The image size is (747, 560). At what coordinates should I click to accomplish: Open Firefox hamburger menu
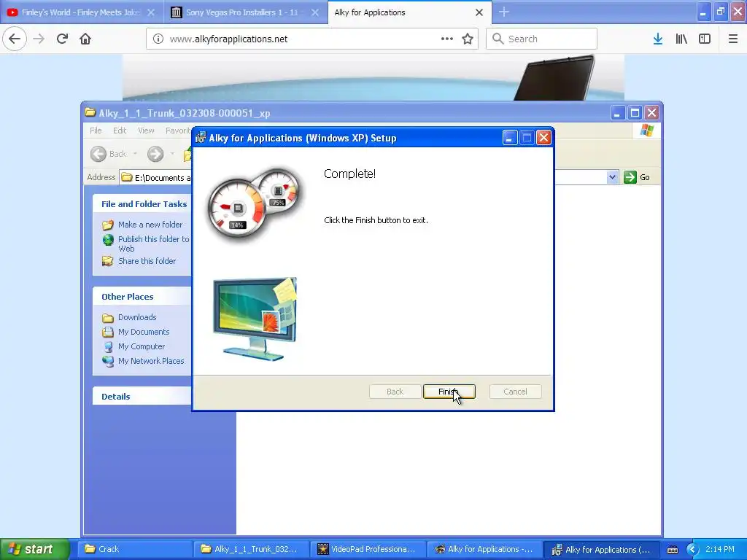[x=733, y=39]
